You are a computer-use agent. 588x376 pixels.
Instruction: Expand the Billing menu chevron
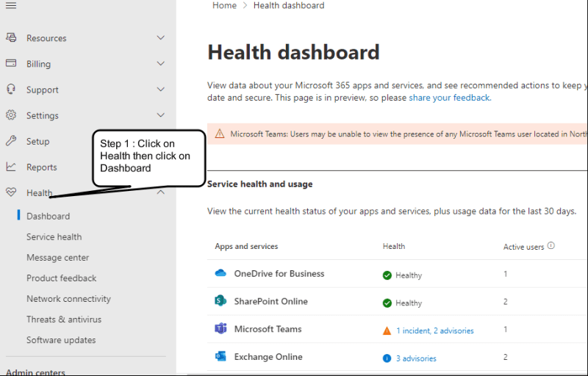pos(160,64)
